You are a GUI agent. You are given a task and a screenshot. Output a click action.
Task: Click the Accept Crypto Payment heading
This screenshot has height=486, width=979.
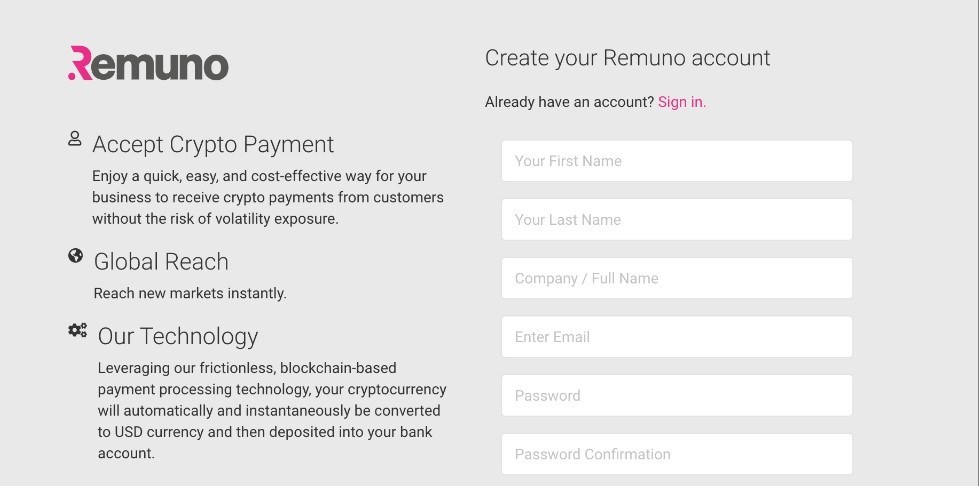(213, 144)
